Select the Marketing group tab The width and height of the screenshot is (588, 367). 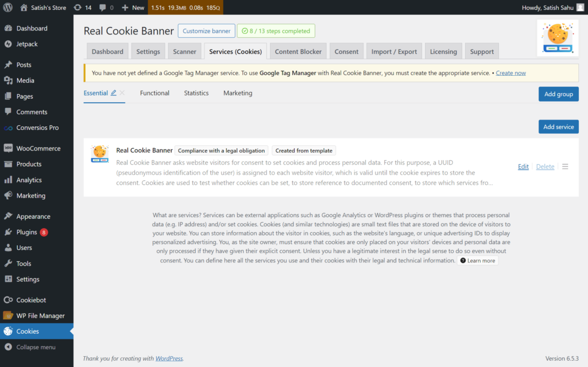pos(238,93)
